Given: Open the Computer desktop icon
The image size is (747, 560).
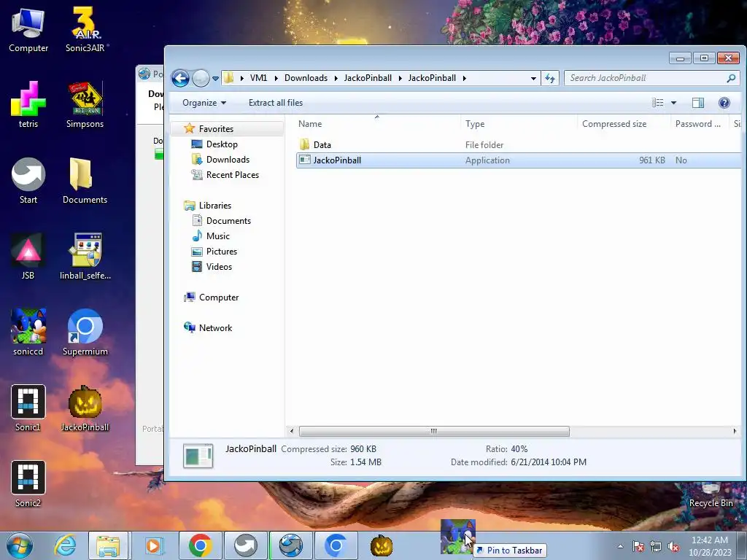Looking at the screenshot, I should coord(28,31).
